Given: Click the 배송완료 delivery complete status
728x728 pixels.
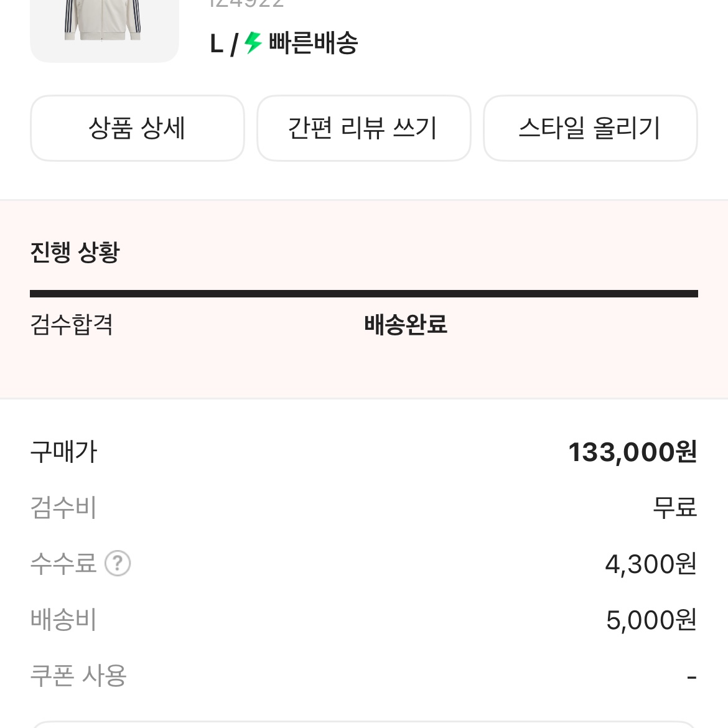Looking at the screenshot, I should click(406, 325).
